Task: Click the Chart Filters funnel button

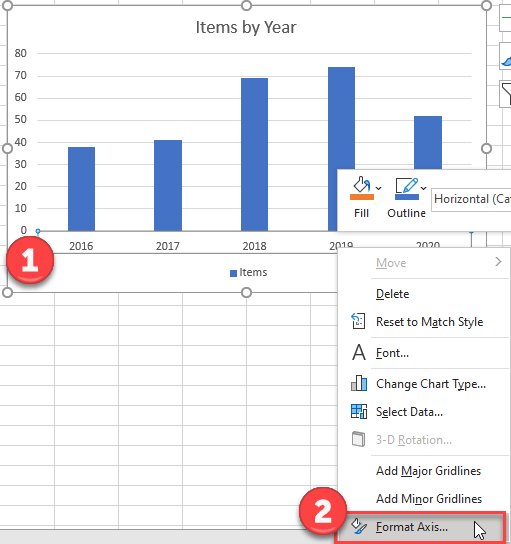Action: [x=506, y=94]
